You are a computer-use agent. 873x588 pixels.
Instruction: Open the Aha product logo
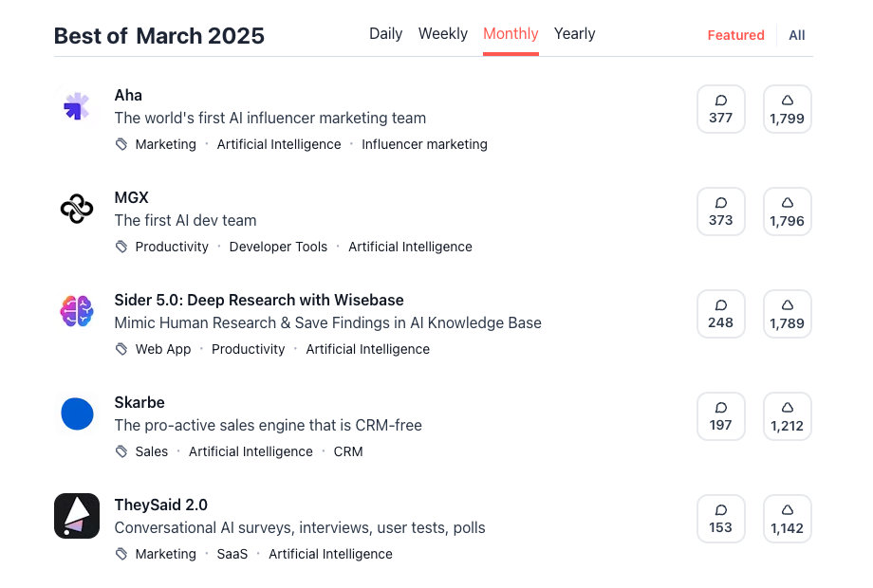click(x=77, y=107)
